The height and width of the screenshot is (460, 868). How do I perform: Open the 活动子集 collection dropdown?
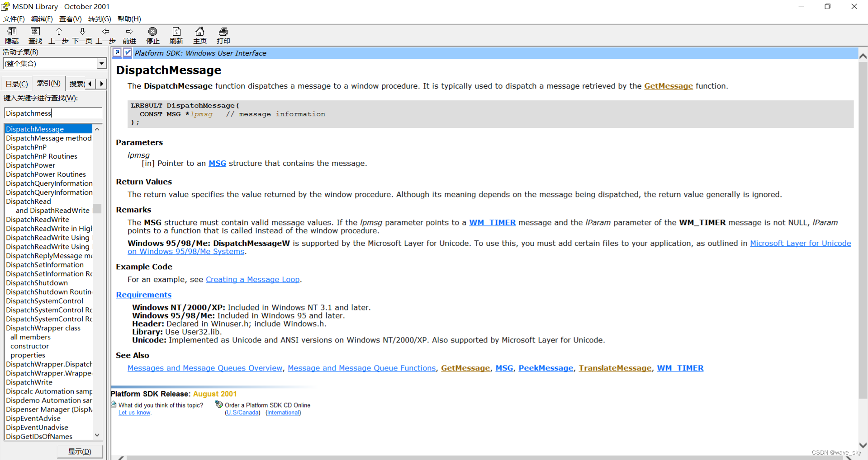(x=100, y=63)
